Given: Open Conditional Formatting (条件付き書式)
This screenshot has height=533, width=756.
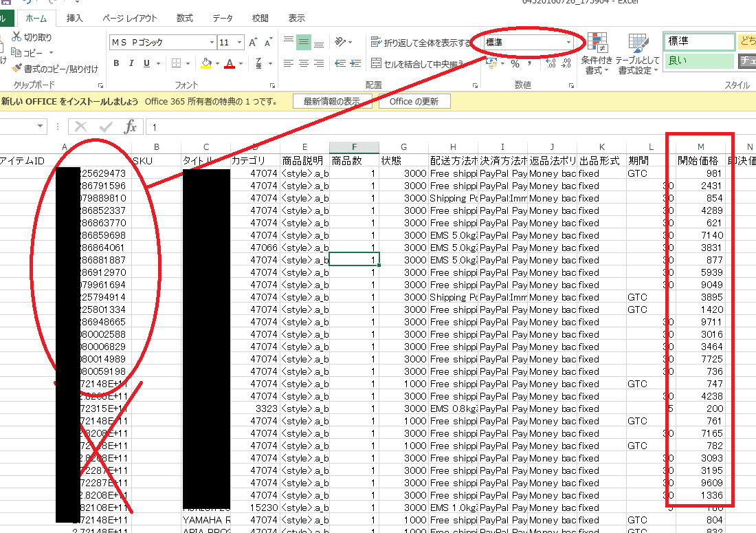Looking at the screenshot, I should click(x=597, y=54).
